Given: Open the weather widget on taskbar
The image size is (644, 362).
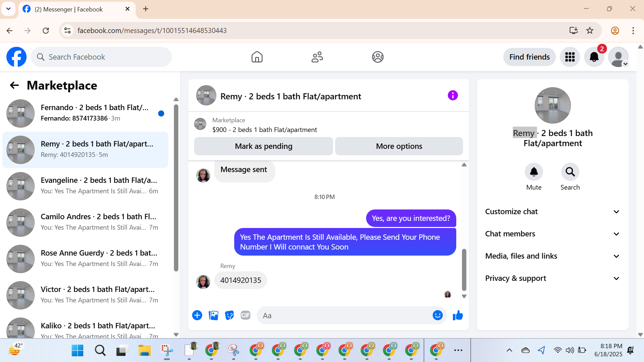Looking at the screenshot, I should pos(15,350).
